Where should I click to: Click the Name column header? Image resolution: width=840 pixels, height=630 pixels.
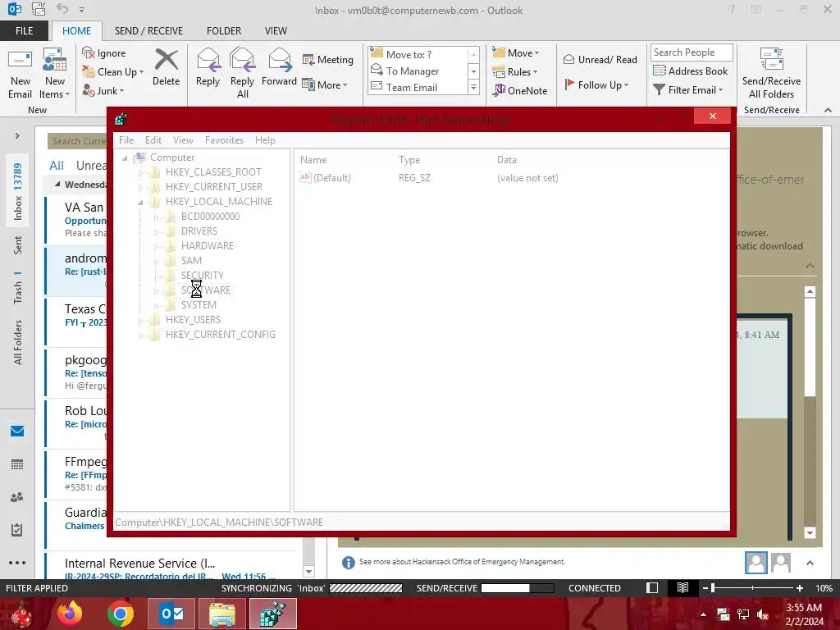click(313, 160)
